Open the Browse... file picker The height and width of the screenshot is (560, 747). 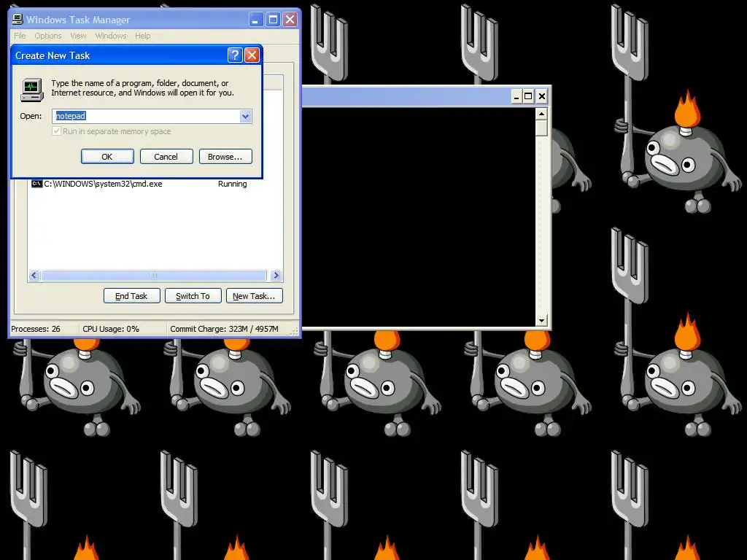(225, 157)
